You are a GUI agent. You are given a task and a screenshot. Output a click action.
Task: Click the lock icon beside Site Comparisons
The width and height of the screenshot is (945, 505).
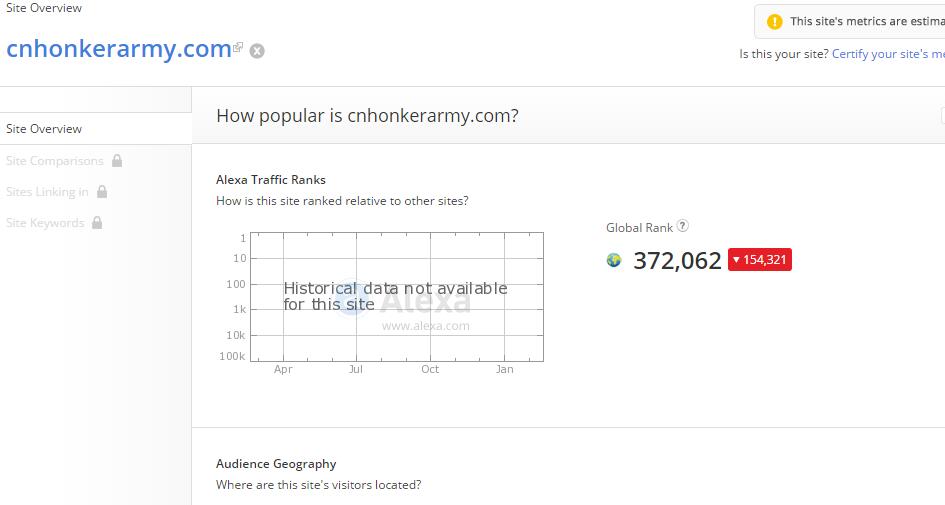[x=117, y=160]
